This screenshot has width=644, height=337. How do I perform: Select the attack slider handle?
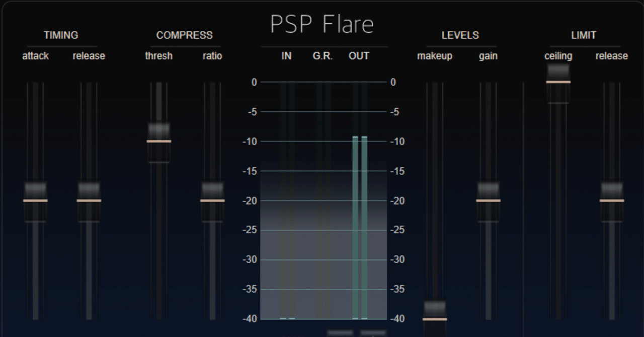tap(35, 196)
